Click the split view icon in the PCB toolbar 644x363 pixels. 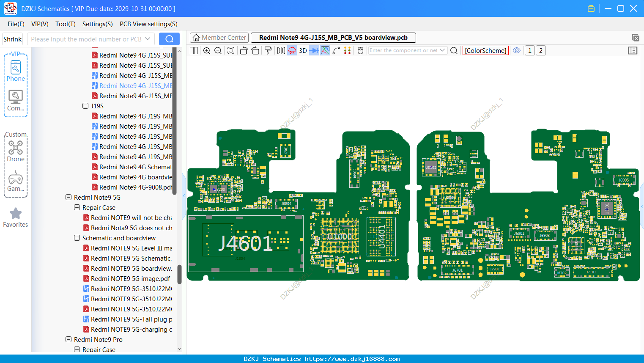point(194,50)
